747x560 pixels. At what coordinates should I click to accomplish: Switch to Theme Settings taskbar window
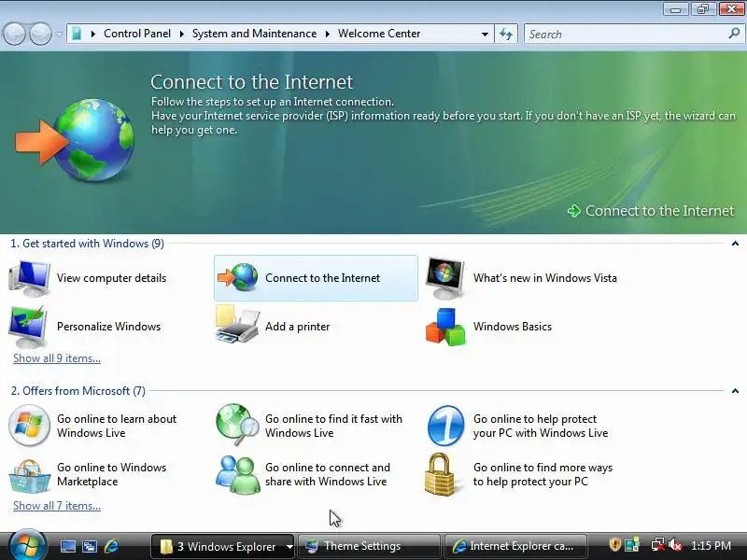[369, 546]
